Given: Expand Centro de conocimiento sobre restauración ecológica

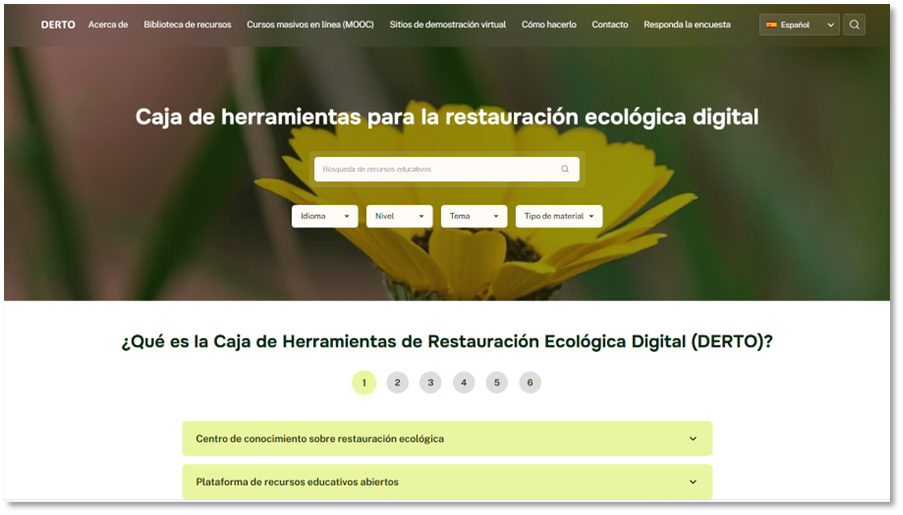Looking at the screenshot, I should (446, 438).
